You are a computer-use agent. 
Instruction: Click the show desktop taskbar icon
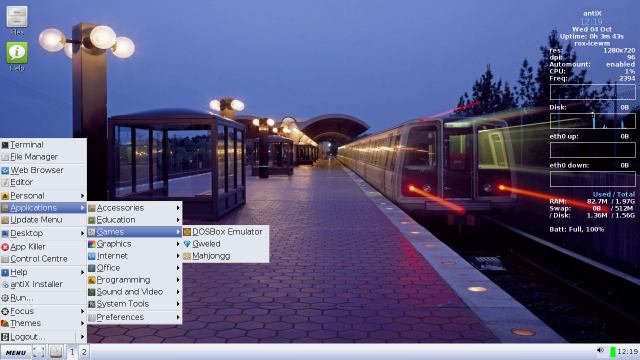38,351
